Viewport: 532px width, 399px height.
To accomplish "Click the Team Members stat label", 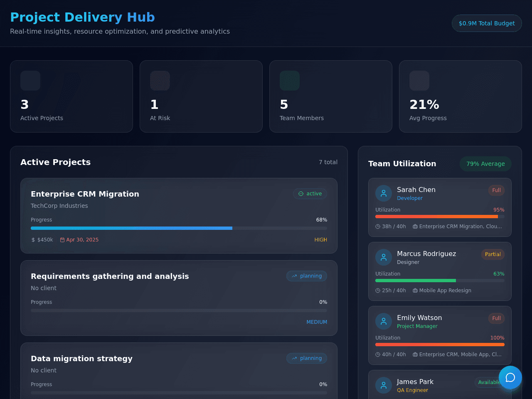I will (x=302, y=118).
